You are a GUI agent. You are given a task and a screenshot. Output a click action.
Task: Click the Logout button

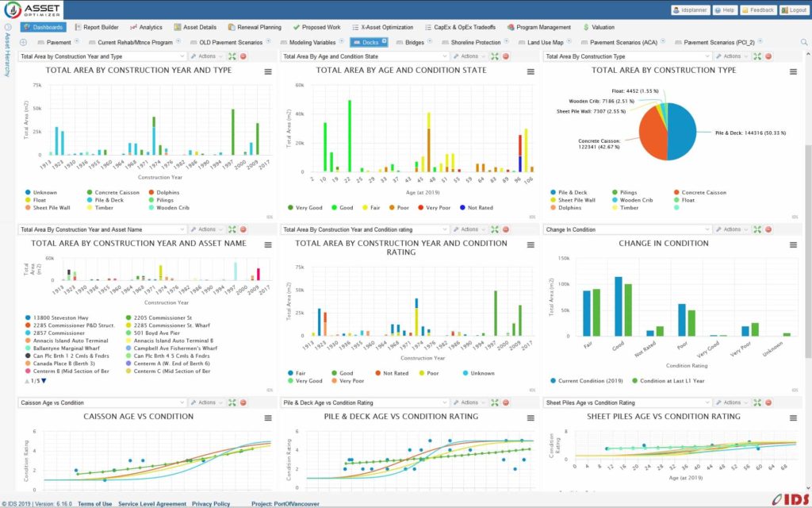point(794,10)
